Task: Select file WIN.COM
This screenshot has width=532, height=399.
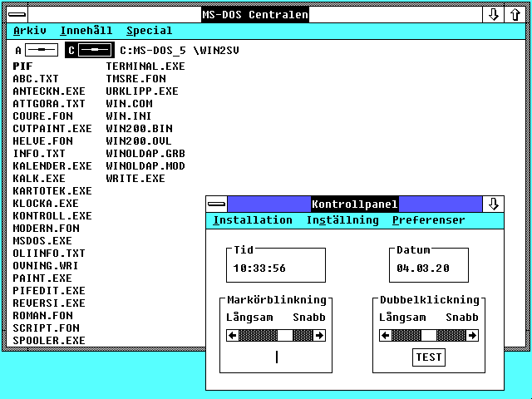Action: (x=130, y=103)
